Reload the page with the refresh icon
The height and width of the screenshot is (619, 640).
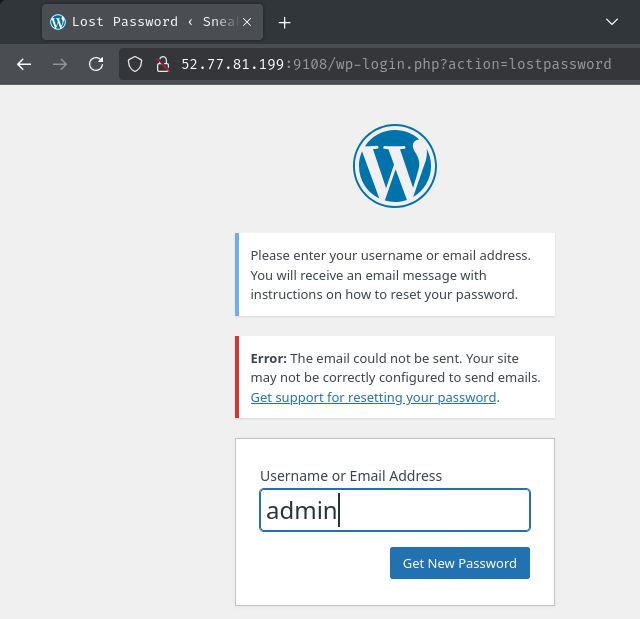[96, 64]
